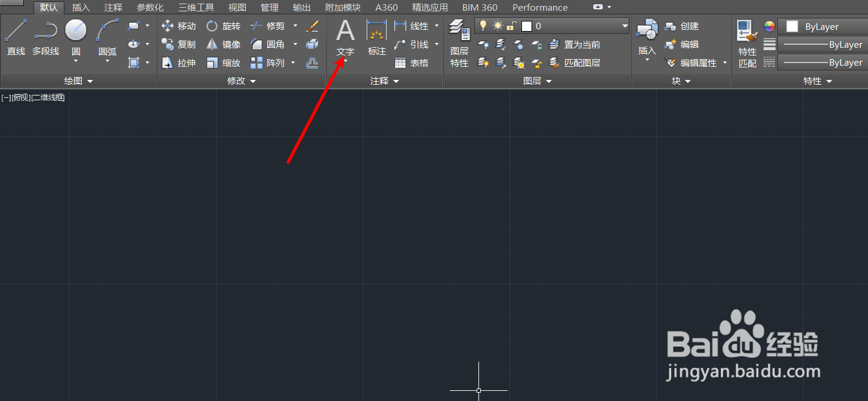This screenshot has height=401, width=868.
Task: Click 编辑 (Edit) block button
Action: (x=682, y=44)
